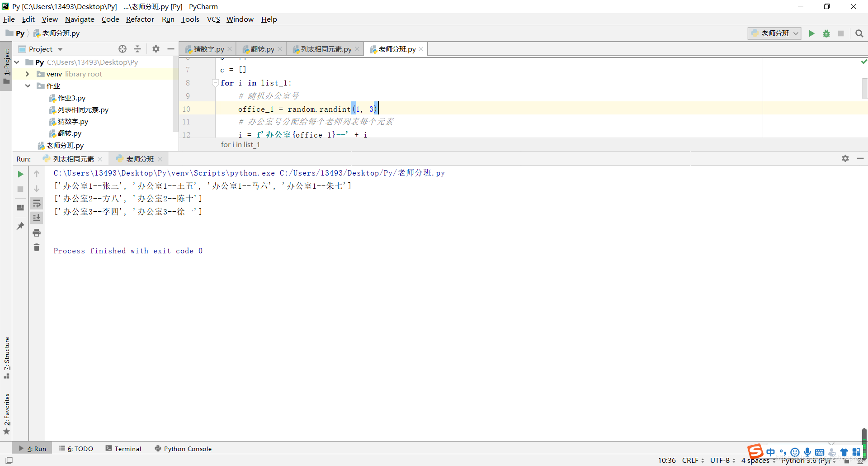Collapse the 作业 folder
This screenshot has height=466, width=868.
pyautogui.click(x=28, y=86)
